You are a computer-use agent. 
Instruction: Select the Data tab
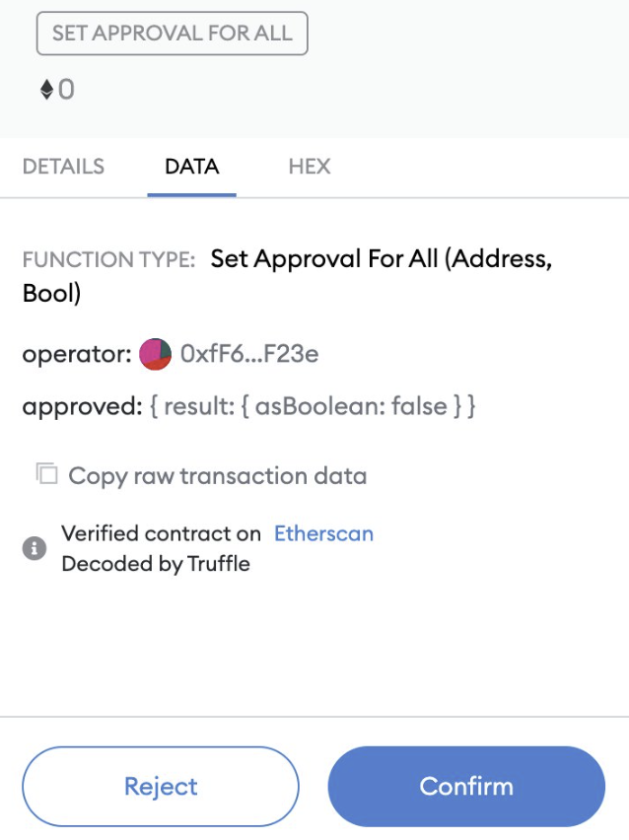192,167
